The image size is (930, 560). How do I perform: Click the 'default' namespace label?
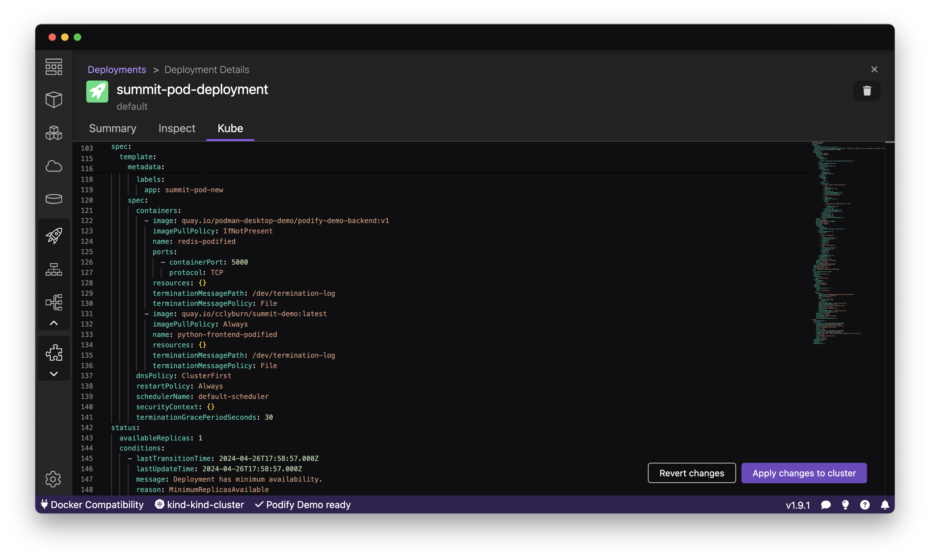(132, 107)
